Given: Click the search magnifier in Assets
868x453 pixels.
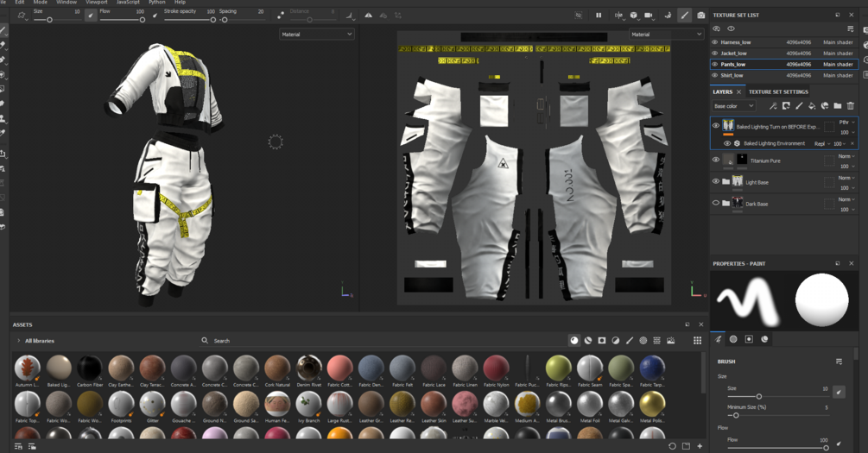Looking at the screenshot, I should click(205, 341).
